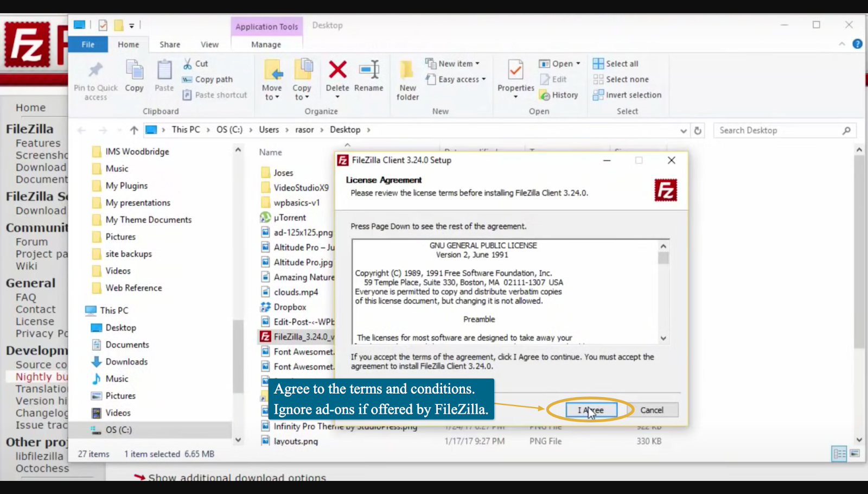Image resolution: width=868 pixels, height=494 pixels.
Task: Click Forum link on FileZilla website
Action: 31,242
